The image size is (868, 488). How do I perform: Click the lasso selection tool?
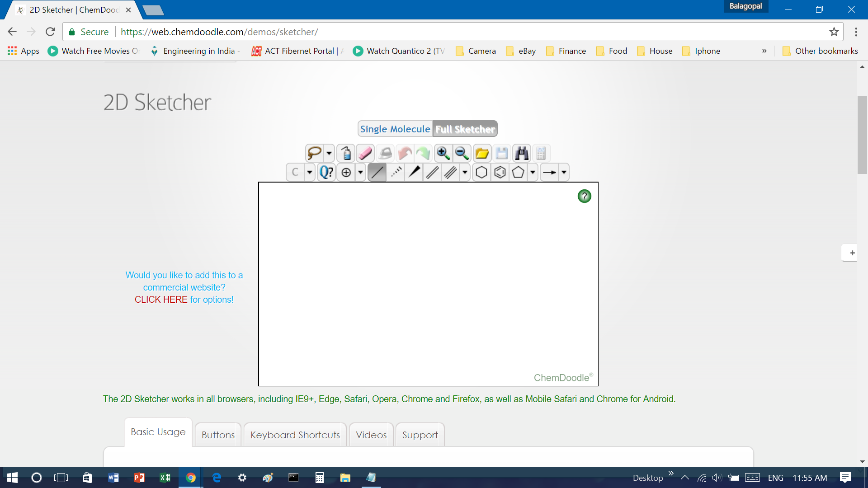[314, 153]
